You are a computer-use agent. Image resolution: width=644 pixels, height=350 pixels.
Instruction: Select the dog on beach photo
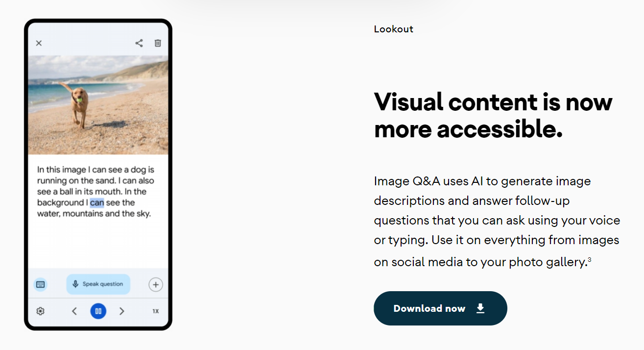coord(98,105)
